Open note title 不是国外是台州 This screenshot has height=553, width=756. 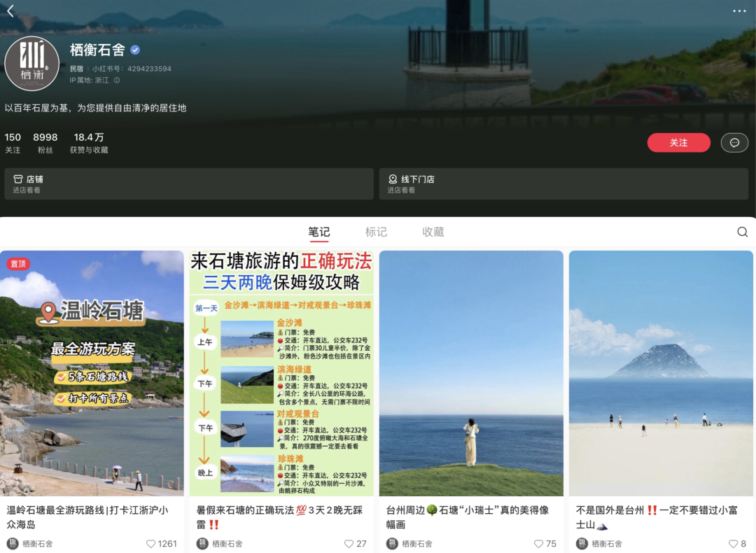click(657, 517)
